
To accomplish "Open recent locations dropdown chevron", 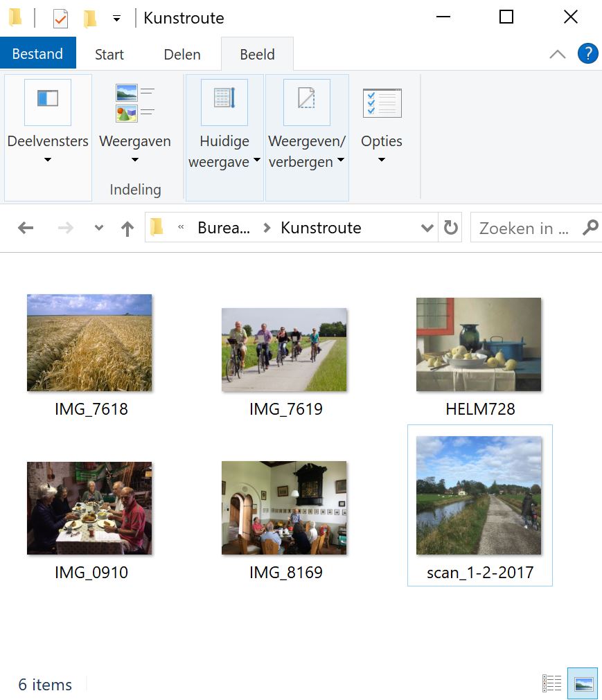I will (x=99, y=228).
